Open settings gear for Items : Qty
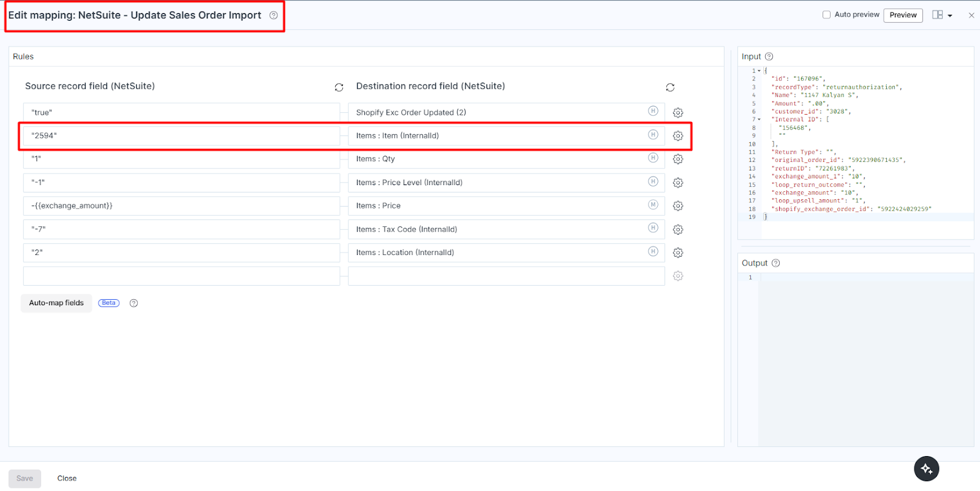The width and height of the screenshot is (980, 491). tap(678, 159)
